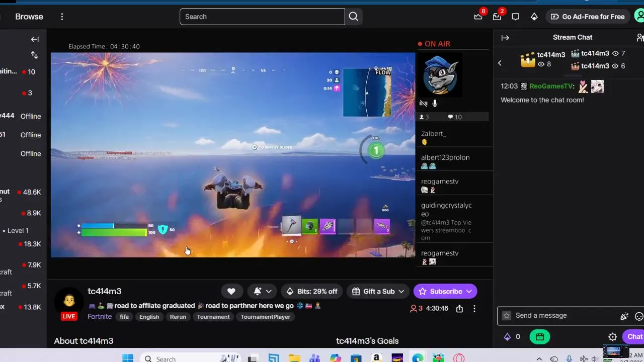The image size is (644, 362).
Task: Select the fifa tag
Action: pyautogui.click(x=124, y=317)
